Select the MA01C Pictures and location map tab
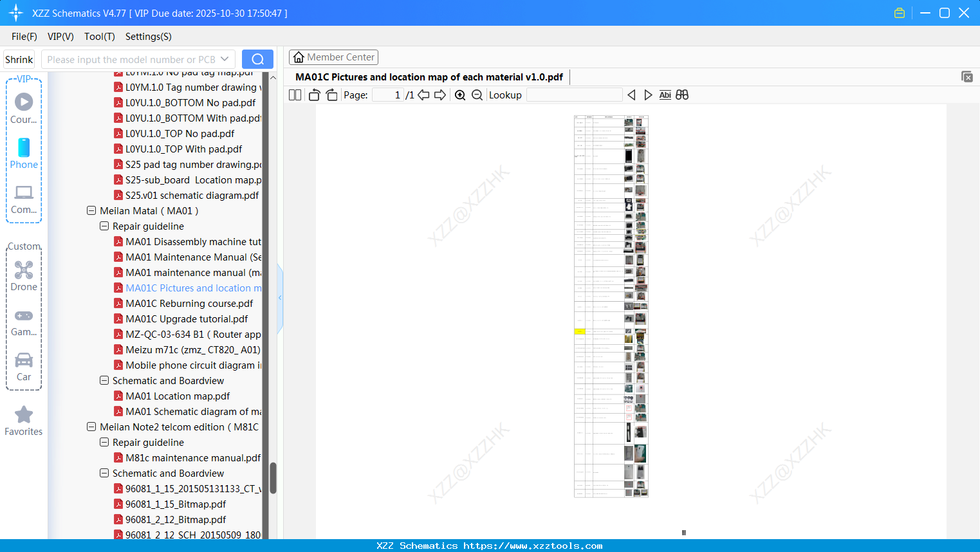 pyautogui.click(x=429, y=77)
